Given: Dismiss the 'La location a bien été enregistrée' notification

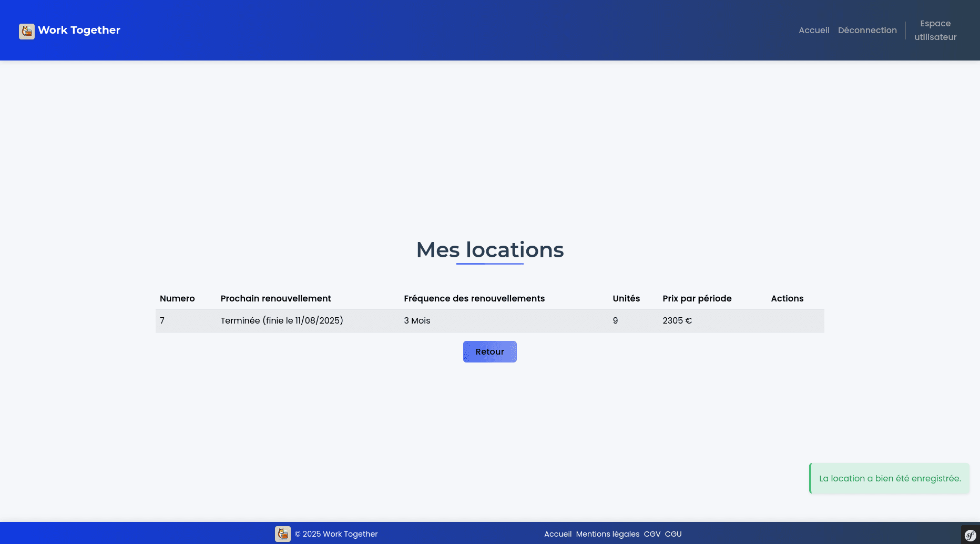Looking at the screenshot, I should [890, 478].
